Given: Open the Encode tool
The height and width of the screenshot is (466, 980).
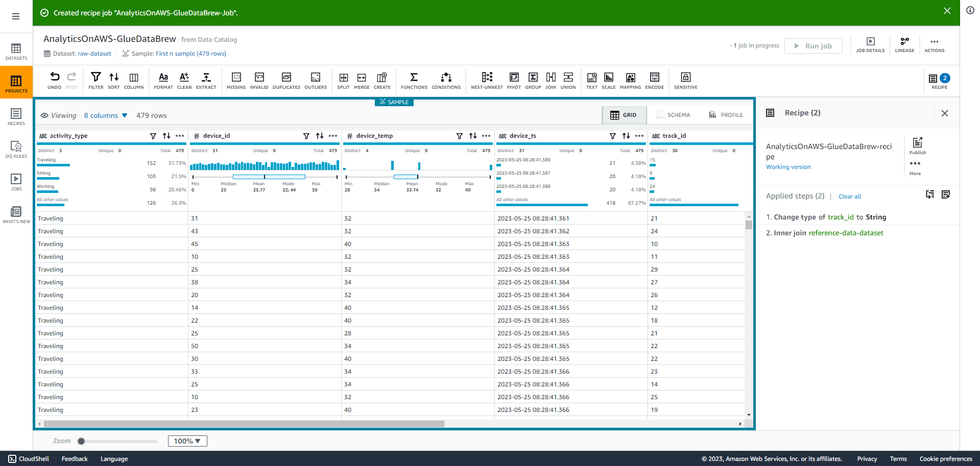Looking at the screenshot, I should (655, 81).
